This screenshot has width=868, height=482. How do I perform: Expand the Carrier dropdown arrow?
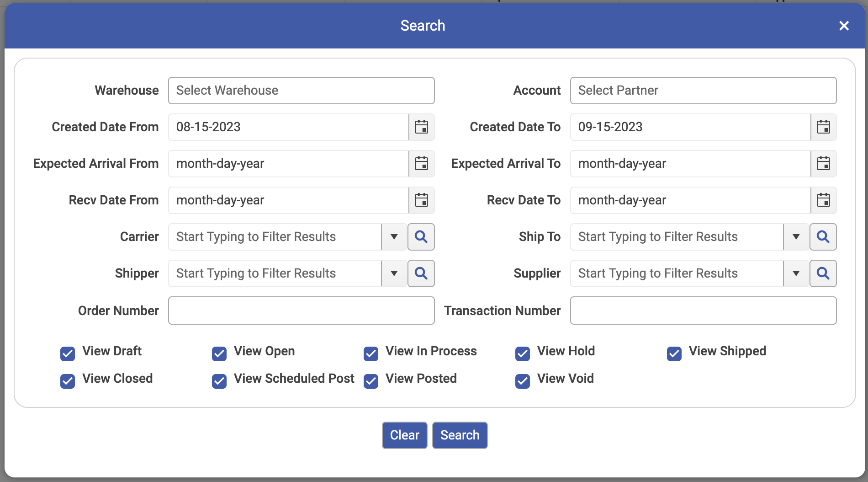394,237
